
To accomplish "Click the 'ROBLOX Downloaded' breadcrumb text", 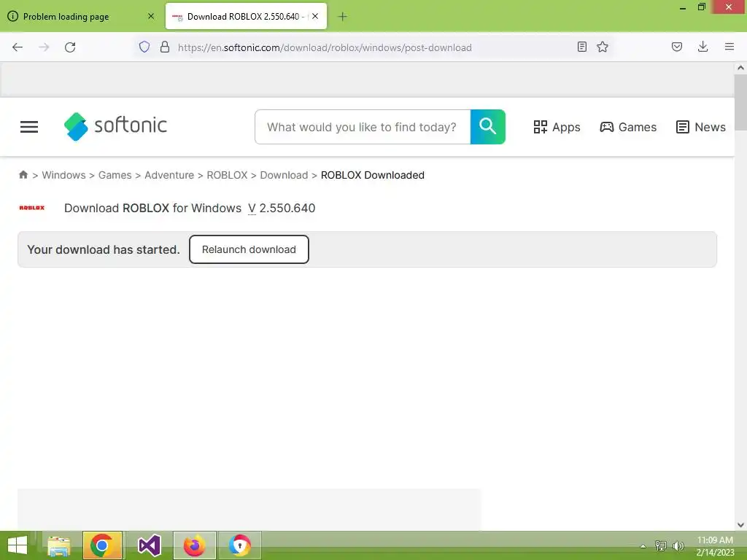I will [373, 175].
